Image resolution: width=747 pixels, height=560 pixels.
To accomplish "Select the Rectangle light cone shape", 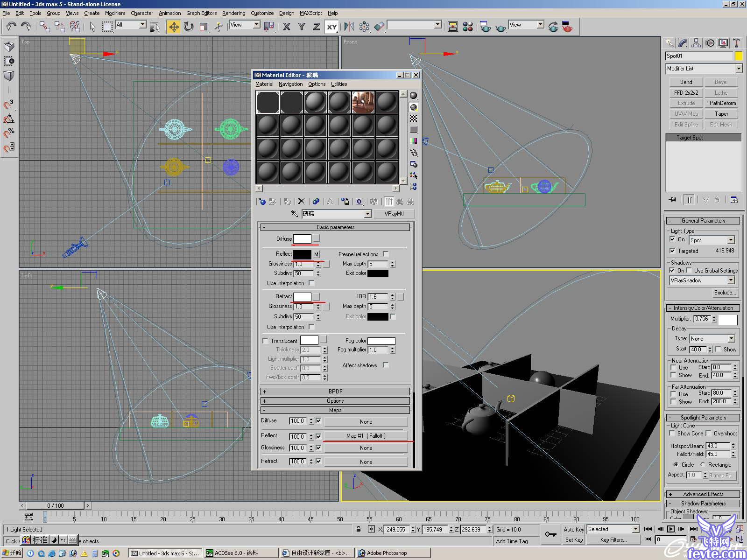I will pyautogui.click(x=703, y=464).
